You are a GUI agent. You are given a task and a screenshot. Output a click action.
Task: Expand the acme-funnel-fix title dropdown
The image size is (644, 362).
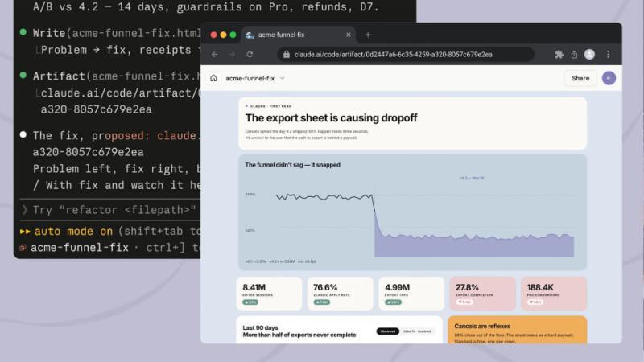[283, 78]
